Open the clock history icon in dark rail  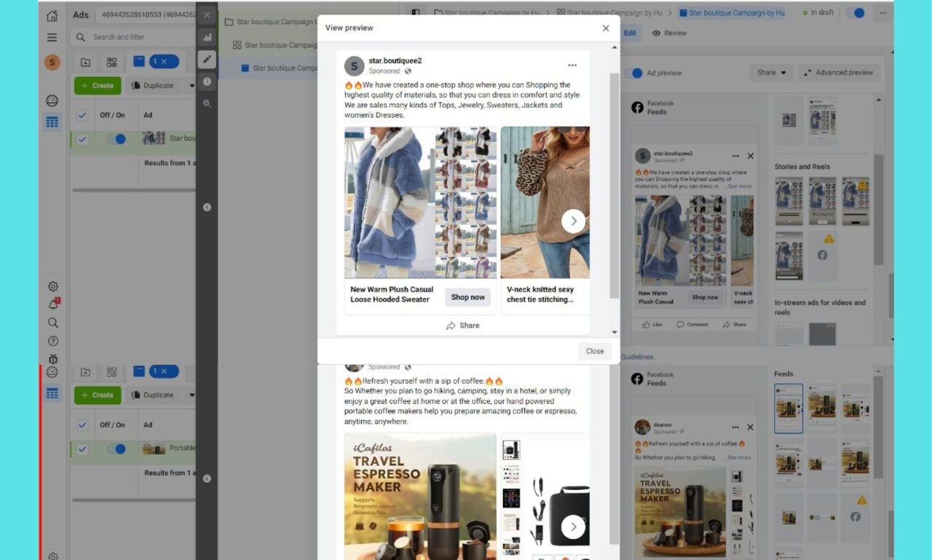(x=207, y=82)
